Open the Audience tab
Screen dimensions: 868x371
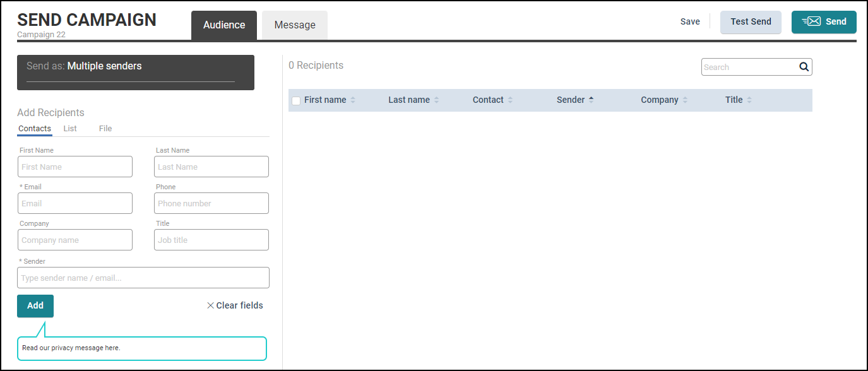tap(224, 25)
